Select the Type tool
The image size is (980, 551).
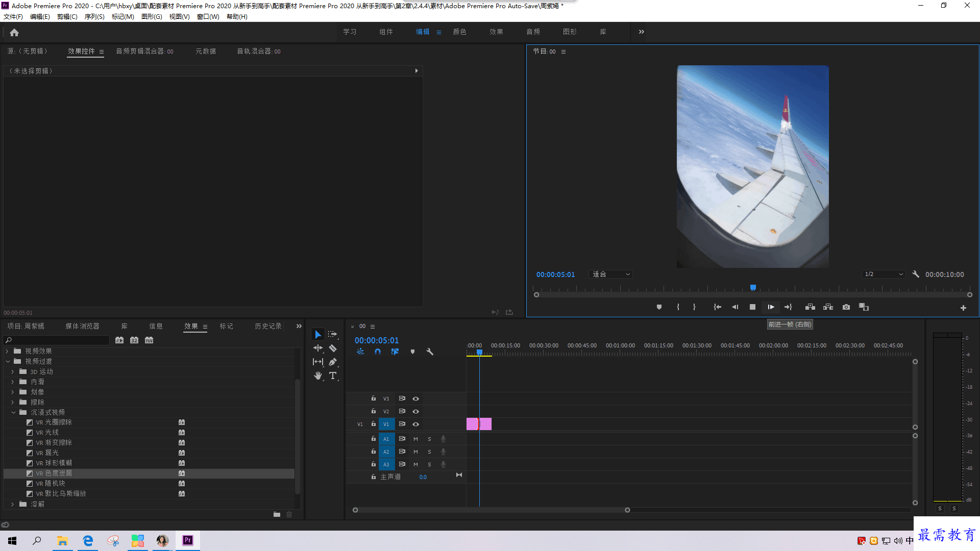(x=333, y=376)
